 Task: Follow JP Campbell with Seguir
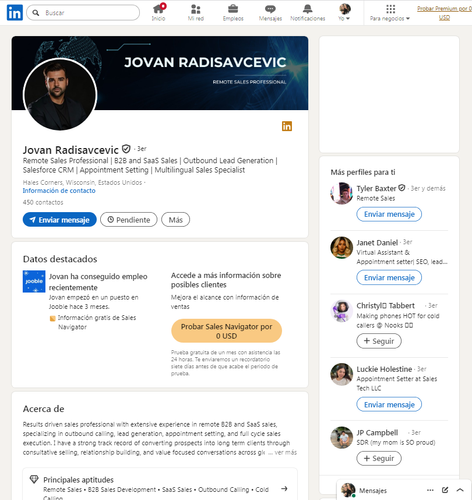pos(379,458)
